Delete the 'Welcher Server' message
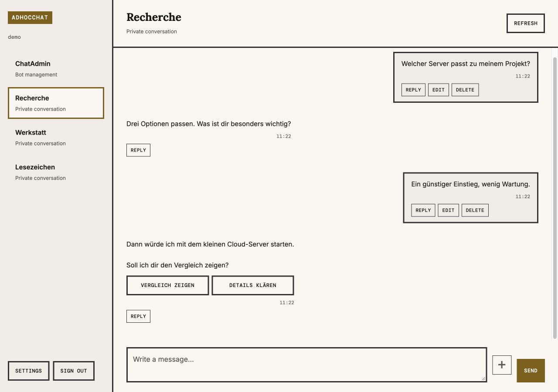The image size is (558, 392). pos(465,90)
